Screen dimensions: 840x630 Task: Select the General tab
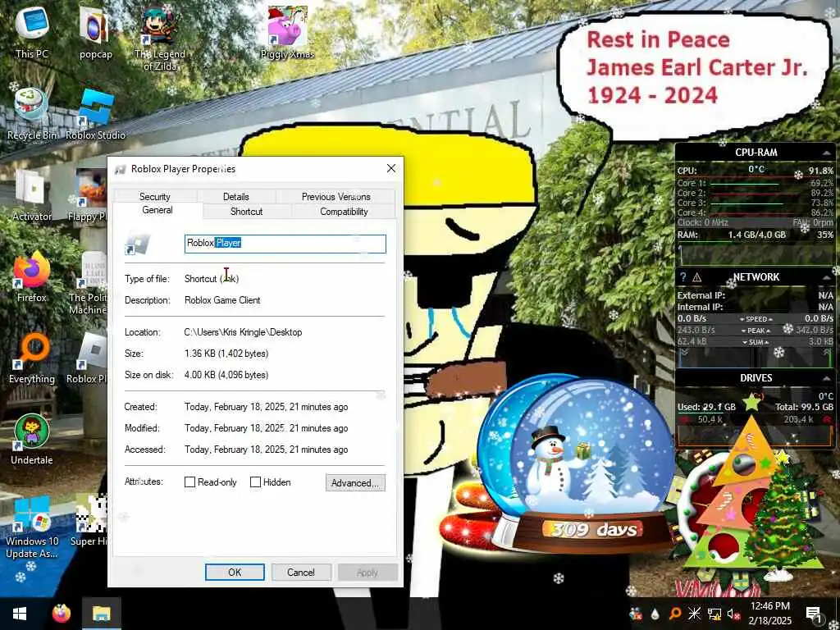157,210
